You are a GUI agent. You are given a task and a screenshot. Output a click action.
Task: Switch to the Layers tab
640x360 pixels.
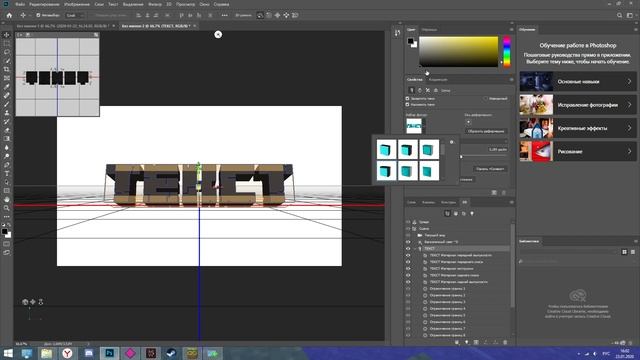[x=411, y=202]
